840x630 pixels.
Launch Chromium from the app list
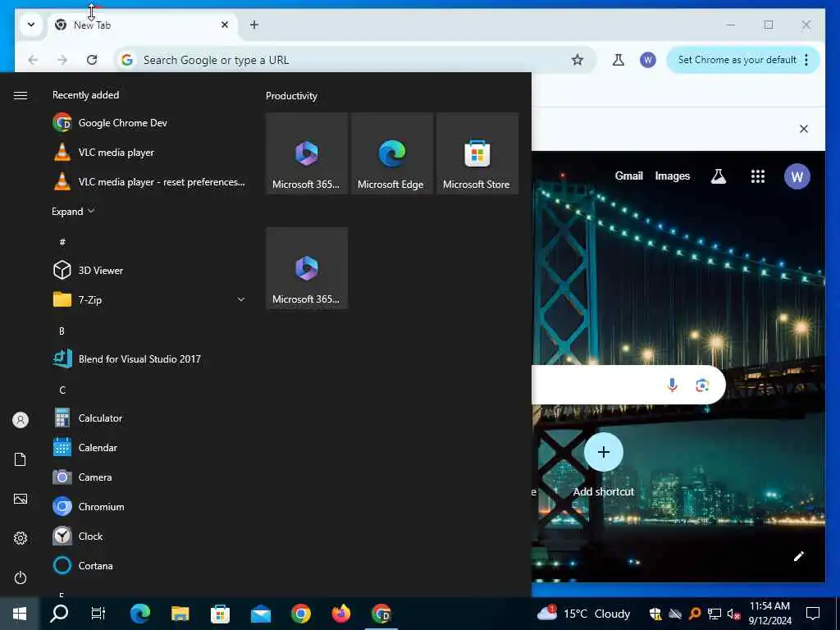point(150,506)
